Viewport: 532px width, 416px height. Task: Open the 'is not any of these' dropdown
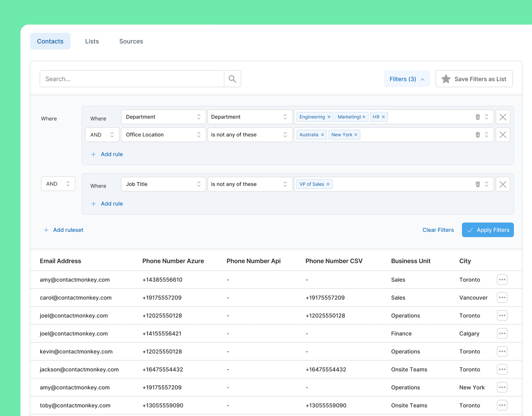pyautogui.click(x=250, y=134)
